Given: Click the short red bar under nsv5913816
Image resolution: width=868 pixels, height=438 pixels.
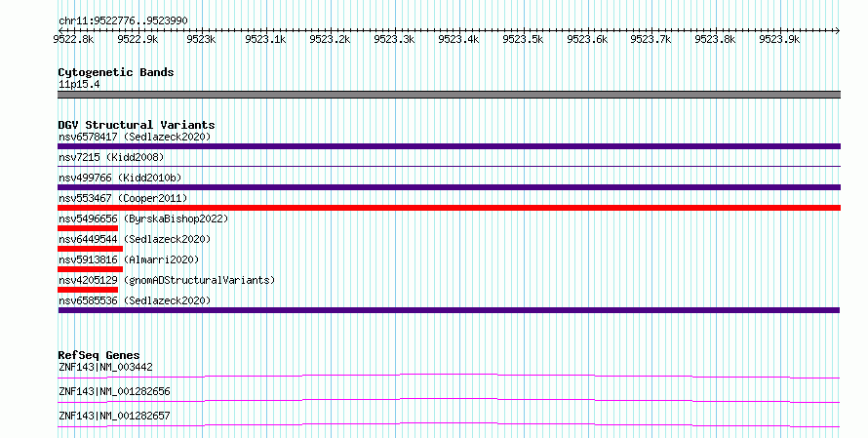Looking at the screenshot, I should pyautogui.click(x=91, y=269).
